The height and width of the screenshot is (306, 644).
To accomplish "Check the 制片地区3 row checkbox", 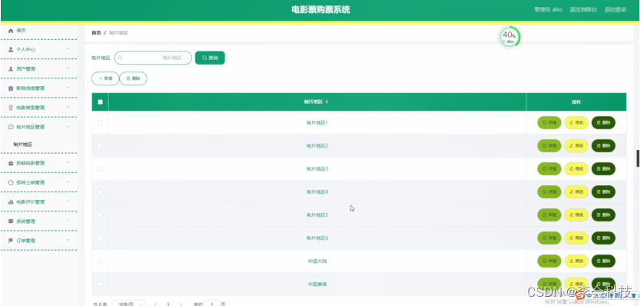I will tap(100, 169).
